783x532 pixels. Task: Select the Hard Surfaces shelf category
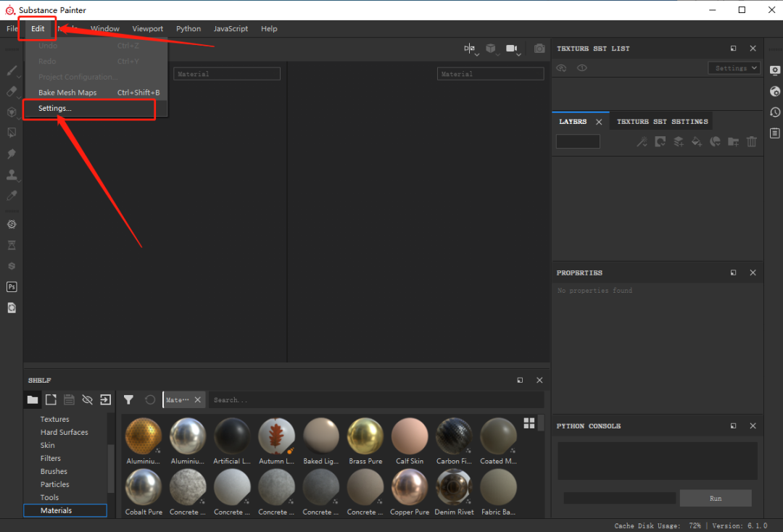coord(65,432)
